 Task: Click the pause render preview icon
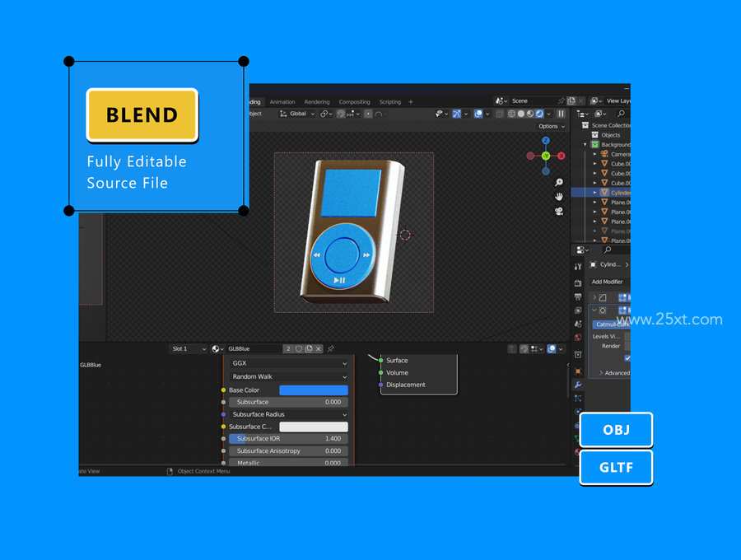pyautogui.click(x=561, y=114)
